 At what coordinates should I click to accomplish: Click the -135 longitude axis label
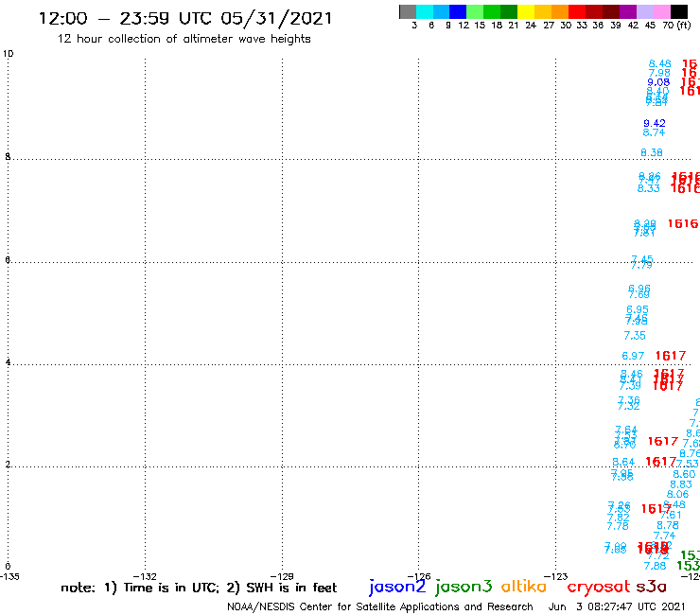point(9,576)
